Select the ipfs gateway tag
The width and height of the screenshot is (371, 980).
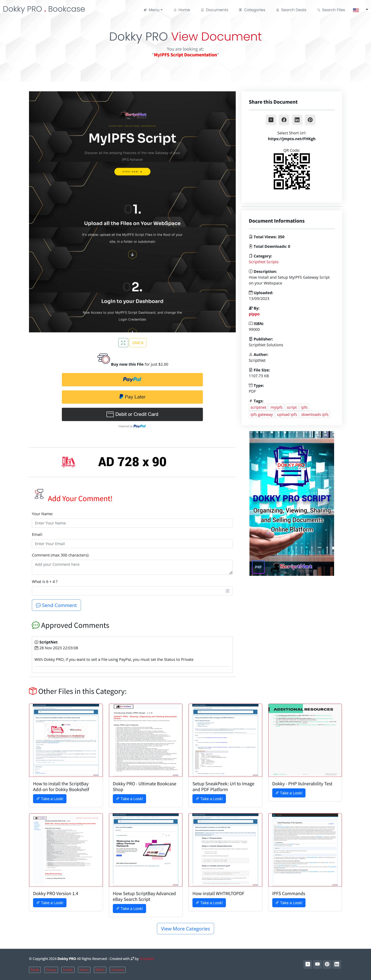[261, 415]
